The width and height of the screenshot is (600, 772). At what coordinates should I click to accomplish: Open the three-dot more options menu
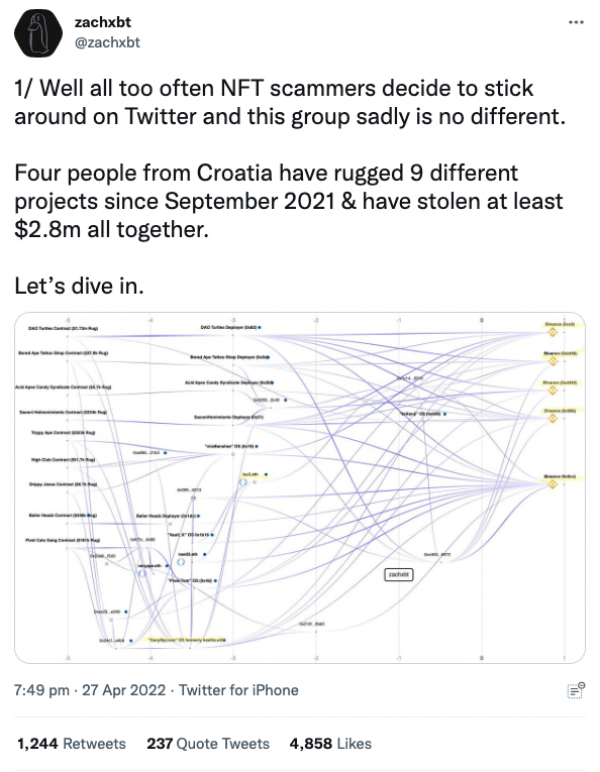click(x=575, y=23)
